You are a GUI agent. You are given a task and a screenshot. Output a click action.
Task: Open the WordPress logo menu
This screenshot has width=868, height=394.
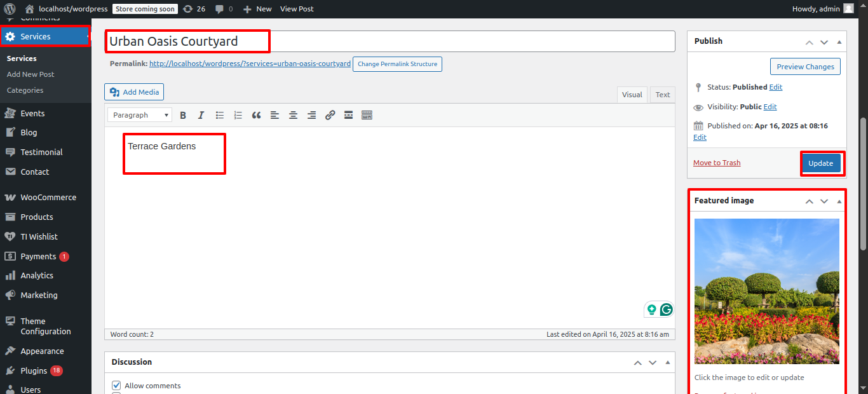(10, 9)
